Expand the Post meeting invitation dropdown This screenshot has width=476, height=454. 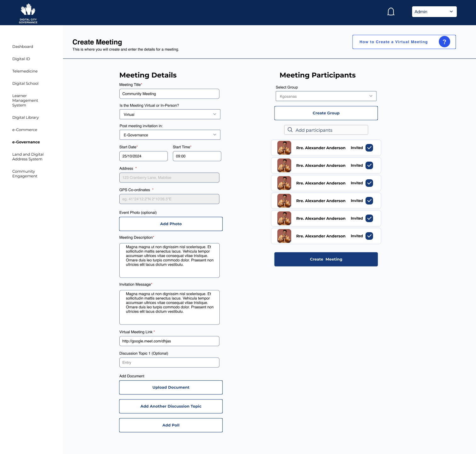click(170, 135)
